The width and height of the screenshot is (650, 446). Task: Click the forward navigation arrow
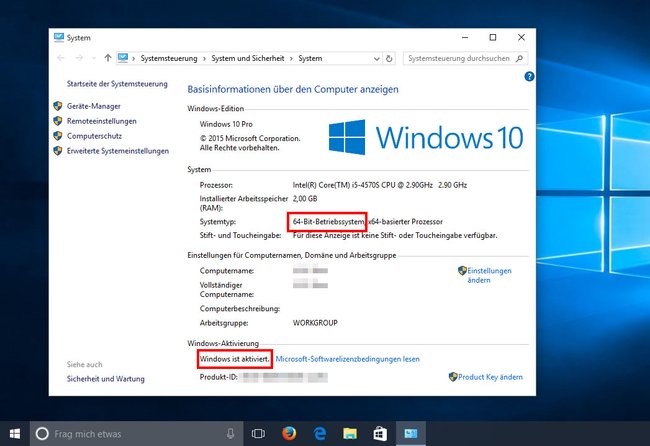[x=79, y=58]
